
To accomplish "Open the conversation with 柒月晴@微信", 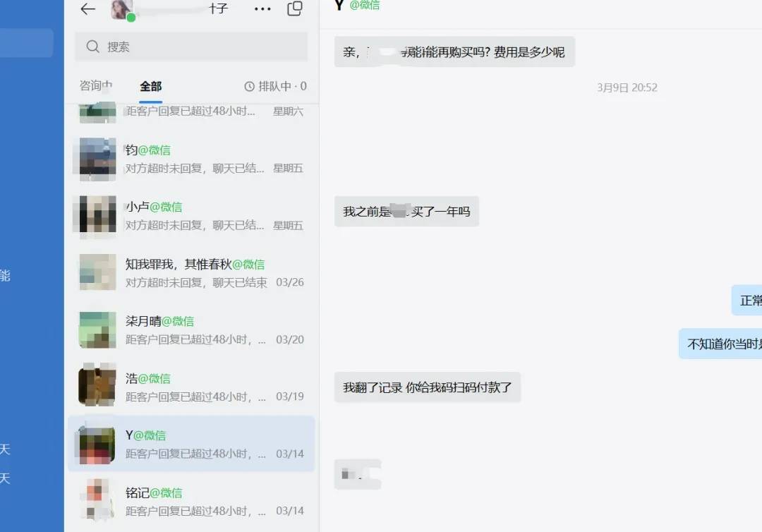I will pos(191,330).
